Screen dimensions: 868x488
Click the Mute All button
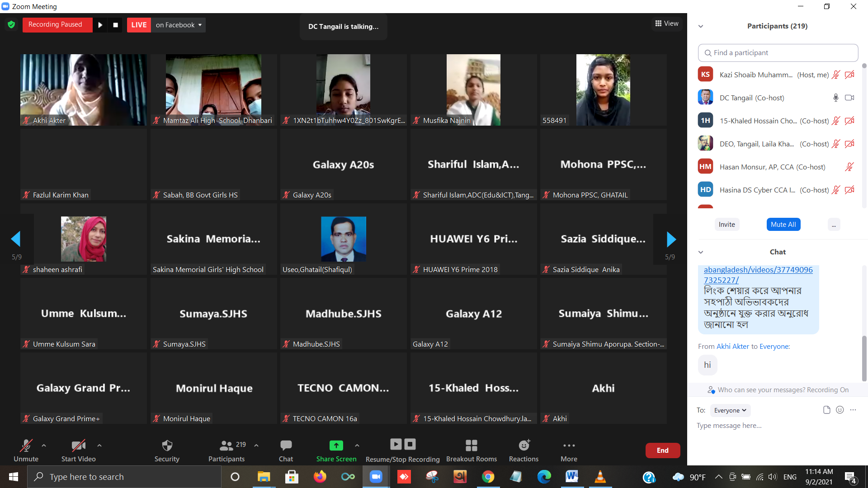click(x=783, y=225)
